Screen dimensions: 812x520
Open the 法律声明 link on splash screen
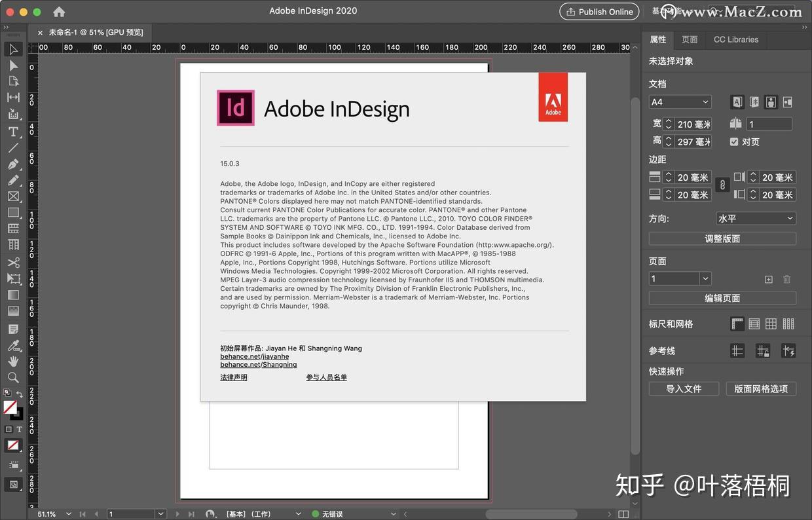tap(234, 377)
